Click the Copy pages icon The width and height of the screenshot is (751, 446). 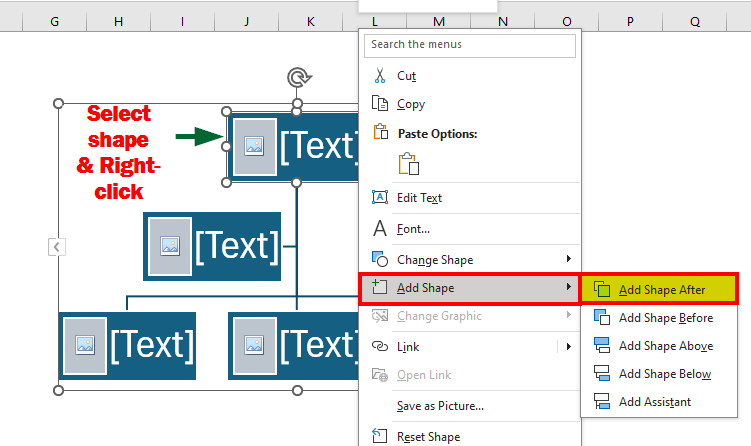[380, 103]
